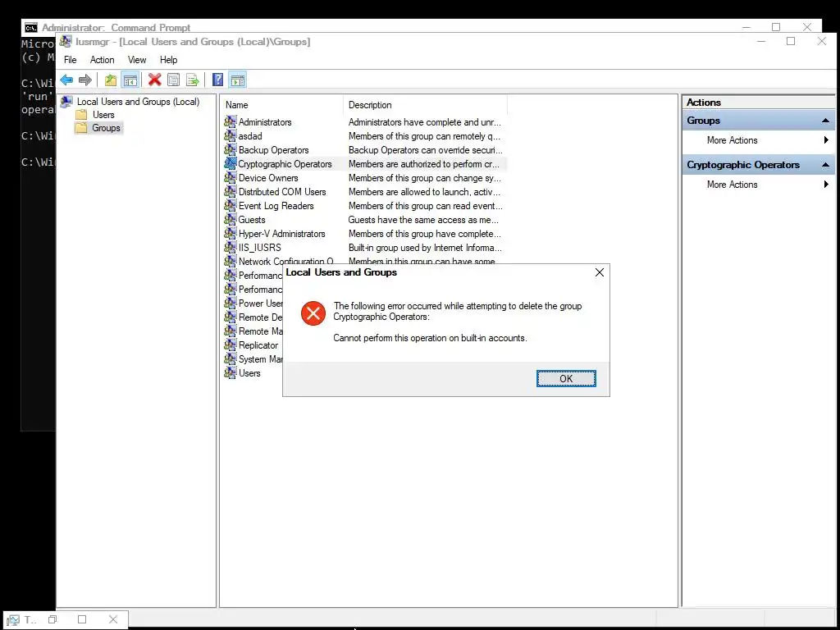This screenshot has height=630, width=840.
Task: Open the Action menu
Action: tap(102, 60)
